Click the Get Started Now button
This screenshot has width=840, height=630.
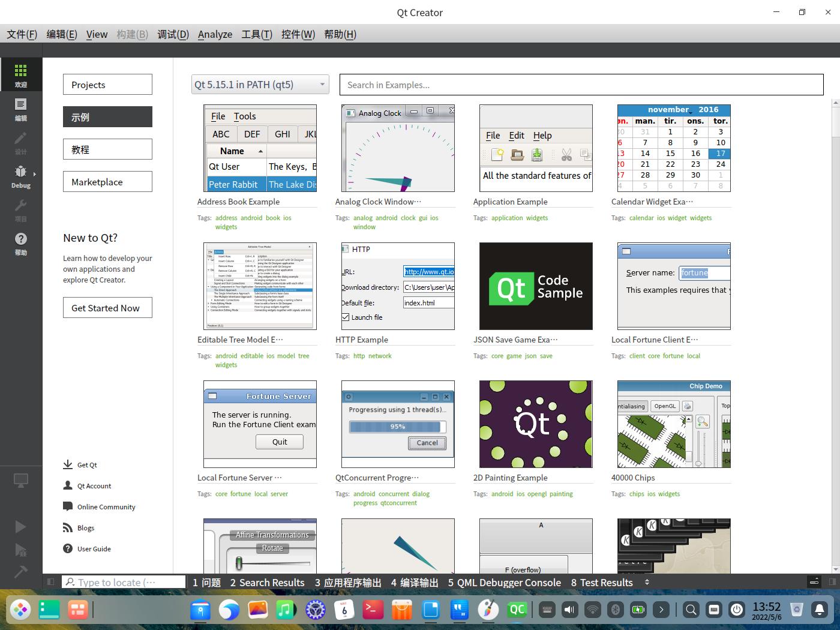pos(107,308)
